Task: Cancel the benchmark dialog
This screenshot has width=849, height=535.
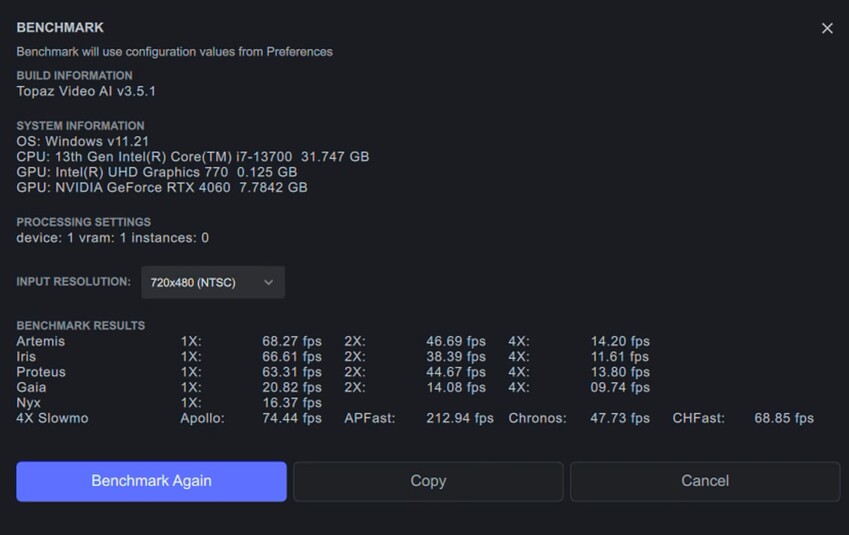Action: pos(705,481)
